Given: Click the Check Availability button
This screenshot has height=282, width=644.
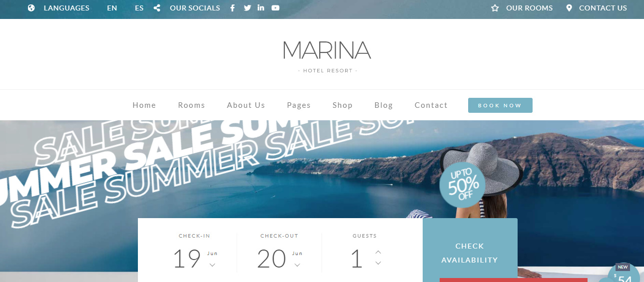Looking at the screenshot, I should [470, 253].
